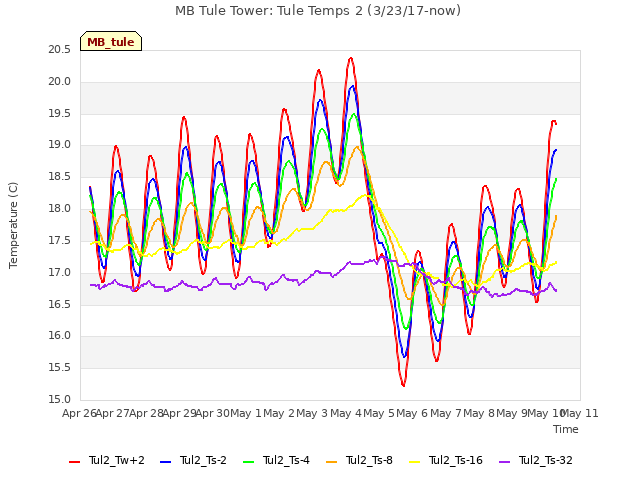The width and height of the screenshot is (640, 480).
Task: Click the Temperature (C) axis label
Action: 13,225
